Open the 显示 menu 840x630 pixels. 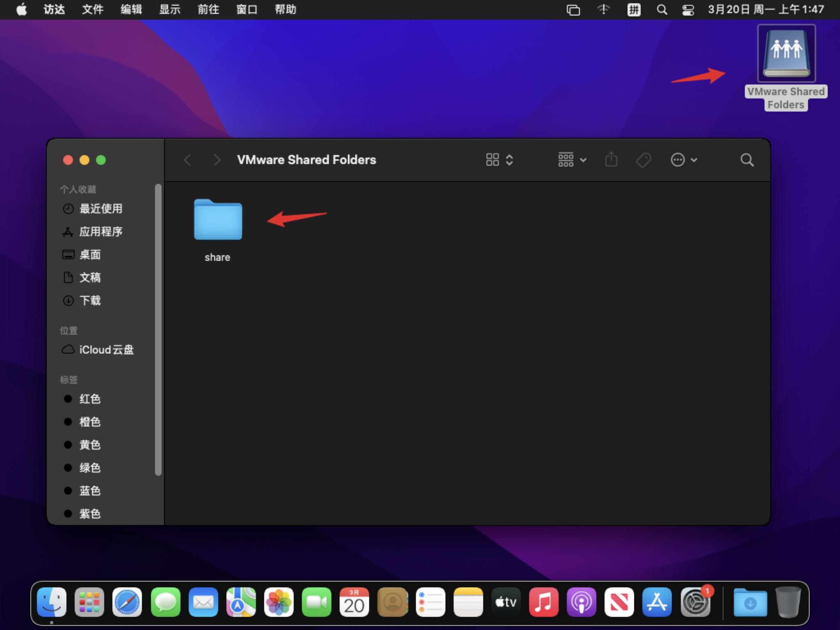point(169,9)
